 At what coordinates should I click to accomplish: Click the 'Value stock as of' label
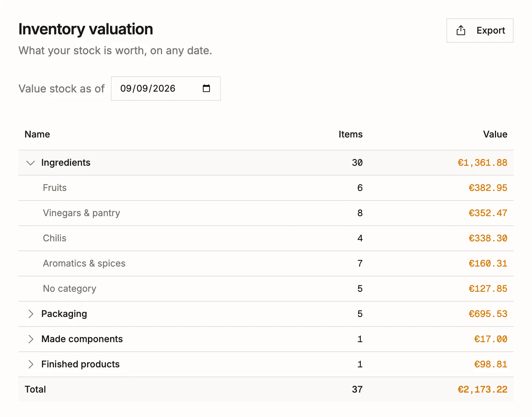62,89
